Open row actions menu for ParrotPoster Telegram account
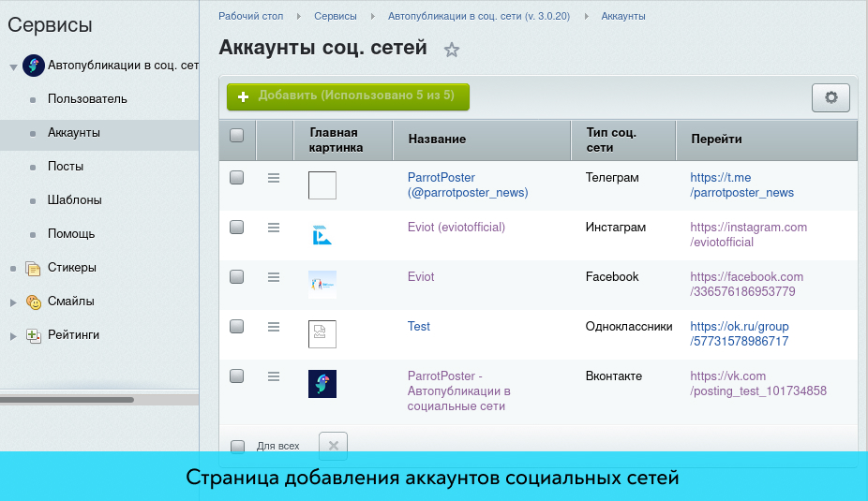868x501 pixels. click(x=274, y=177)
